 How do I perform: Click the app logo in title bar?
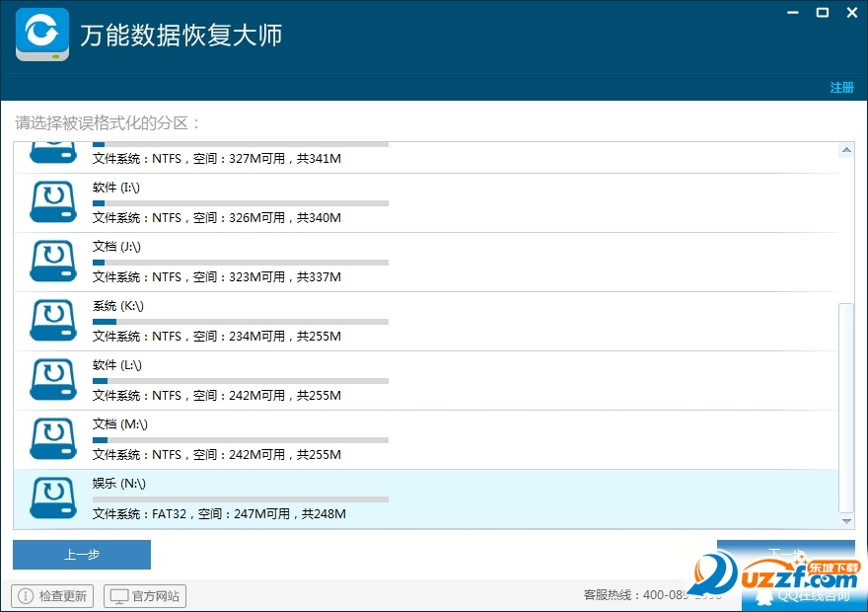pos(42,35)
